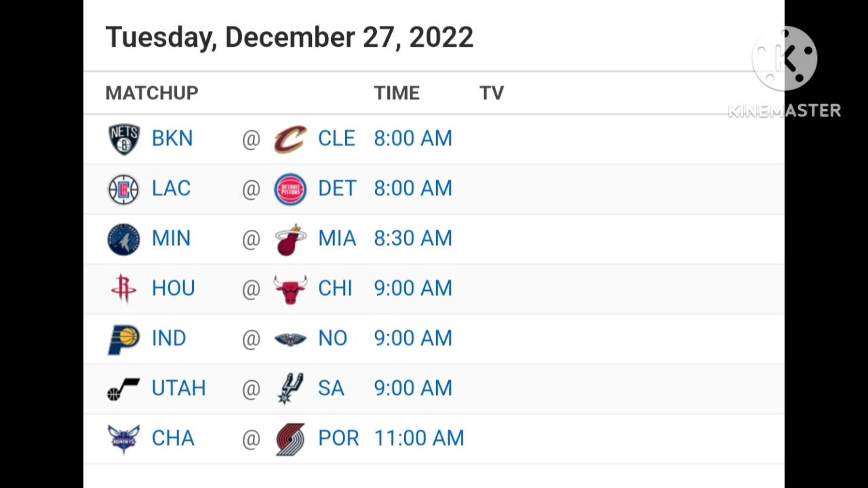Click the TIME column header
Screen dimensions: 868x488
(397, 94)
